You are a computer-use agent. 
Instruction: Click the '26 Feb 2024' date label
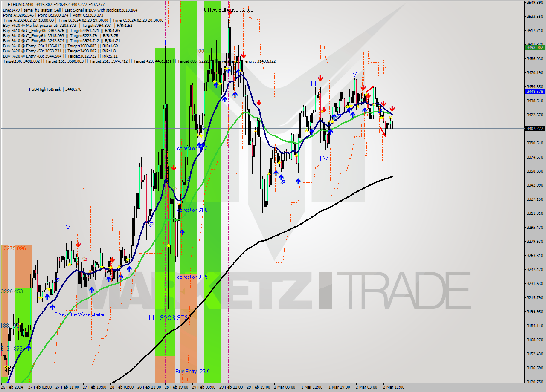click(12, 387)
